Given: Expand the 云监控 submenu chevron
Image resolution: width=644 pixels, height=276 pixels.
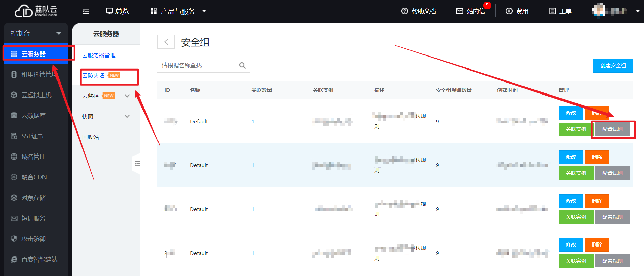Looking at the screenshot, I should tap(127, 96).
